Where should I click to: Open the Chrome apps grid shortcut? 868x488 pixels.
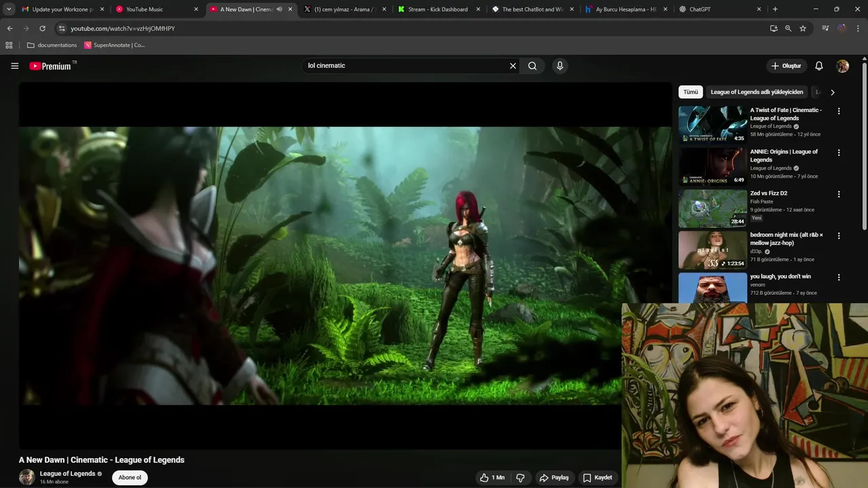(9, 45)
